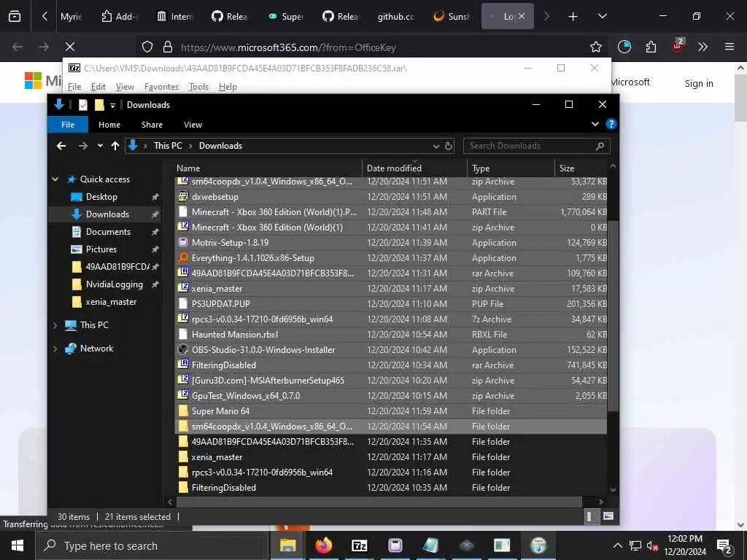Sort files by Date modified column
Screen dimensions: 747x560
coord(415,168)
